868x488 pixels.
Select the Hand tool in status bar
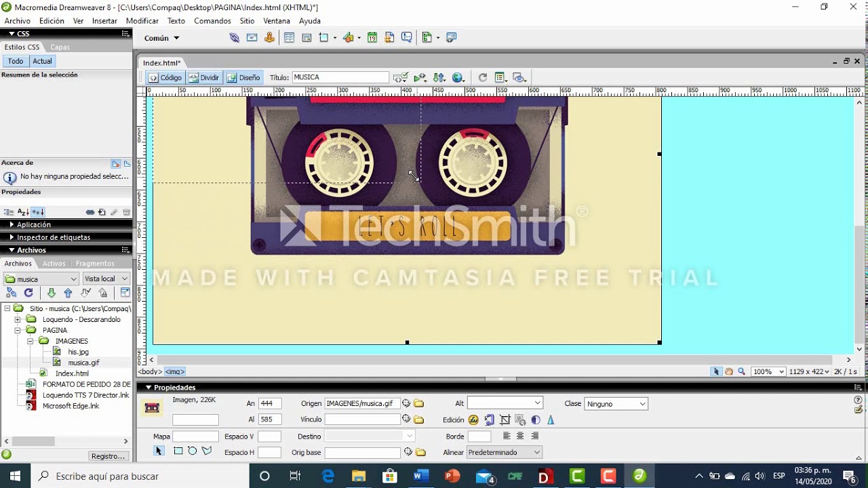(x=729, y=371)
